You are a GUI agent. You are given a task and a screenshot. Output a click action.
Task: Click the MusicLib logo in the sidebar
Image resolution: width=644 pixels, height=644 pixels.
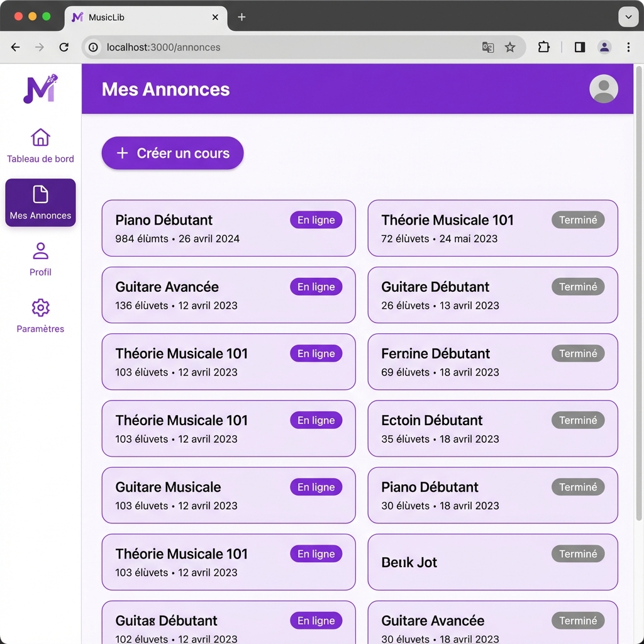[40, 89]
